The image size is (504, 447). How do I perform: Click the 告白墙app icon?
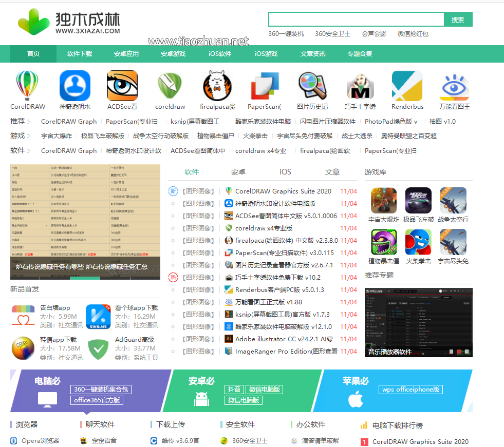click(23, 316)
